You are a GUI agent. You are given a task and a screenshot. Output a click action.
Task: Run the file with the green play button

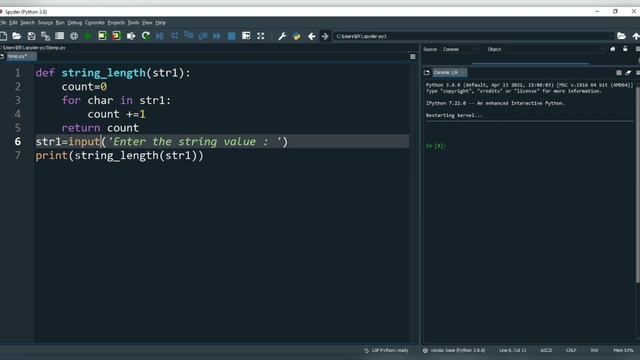(88, 36)
